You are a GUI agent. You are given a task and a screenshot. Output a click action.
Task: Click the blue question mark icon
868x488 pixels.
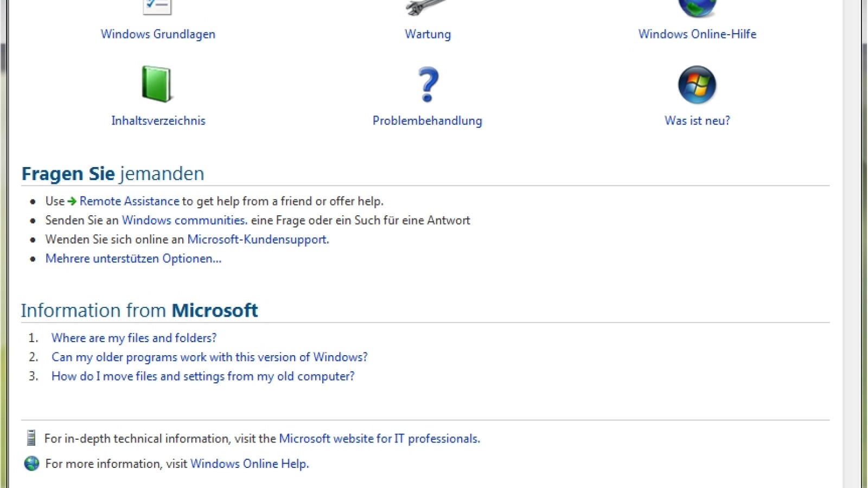pos(428,85)
